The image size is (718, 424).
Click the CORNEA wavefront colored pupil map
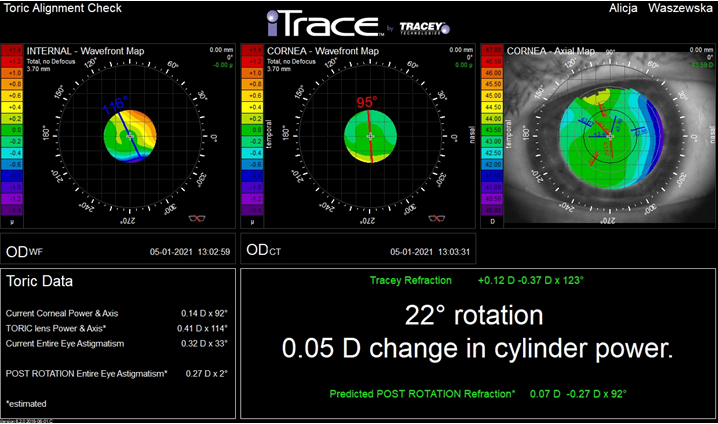click(370, 136)
